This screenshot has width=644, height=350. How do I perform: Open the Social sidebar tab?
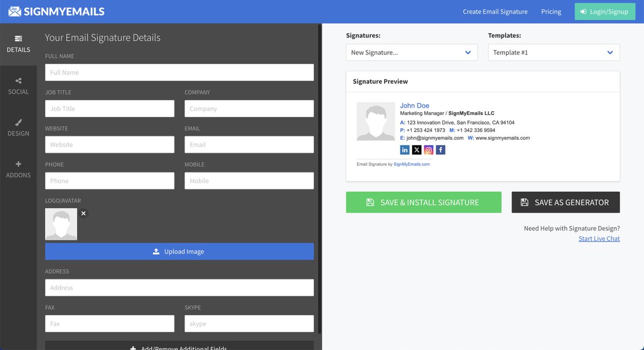click(18, 86)
